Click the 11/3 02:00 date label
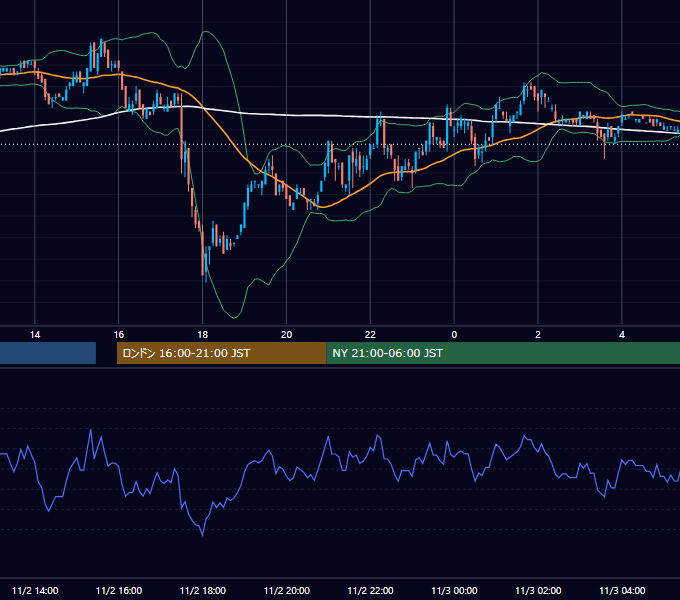The image size is (680, 600). (538, 590)
